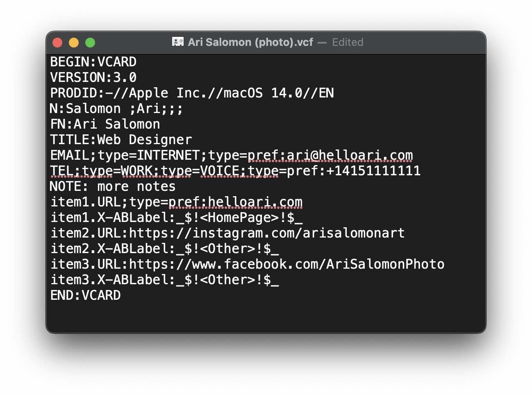Click the "Edited" status in title bar
Viewport: 532px width, 394px height.
pos(348,42)
